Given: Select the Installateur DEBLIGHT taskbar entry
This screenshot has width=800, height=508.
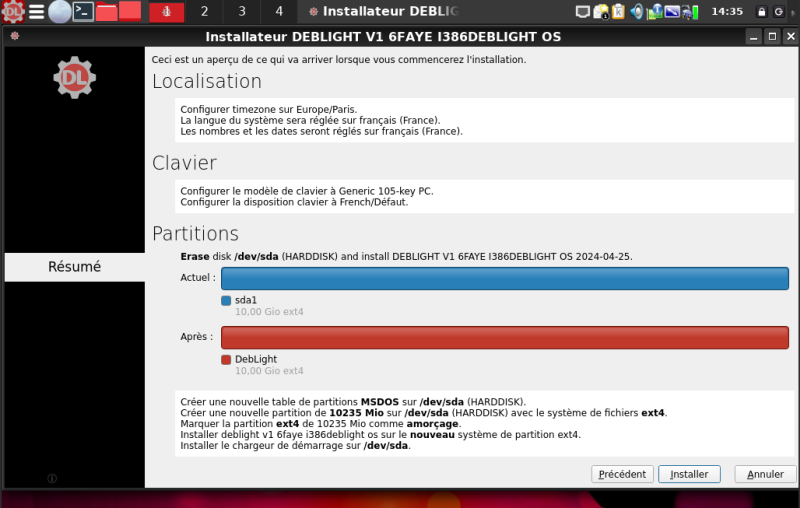Looking at the screenshot, I should (385, 12).
